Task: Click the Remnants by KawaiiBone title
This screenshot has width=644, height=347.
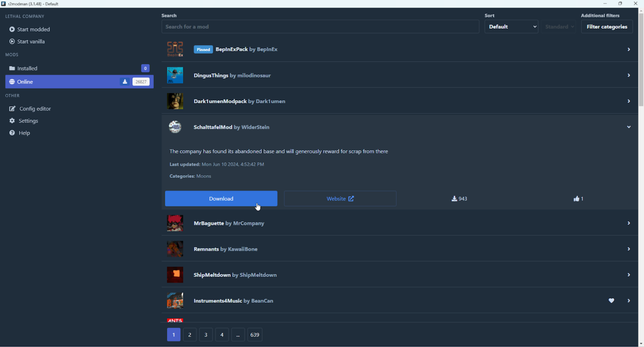Action: point(226,249)
